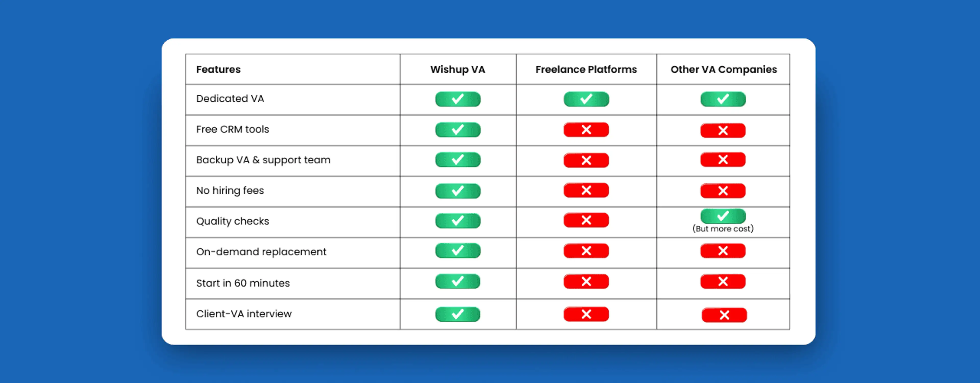Image resolution: width=980 pixels, height=383 pixels.
Task: Click Freelance Platforms checkmark for Dedicated VA
Action: coord(586,99)
